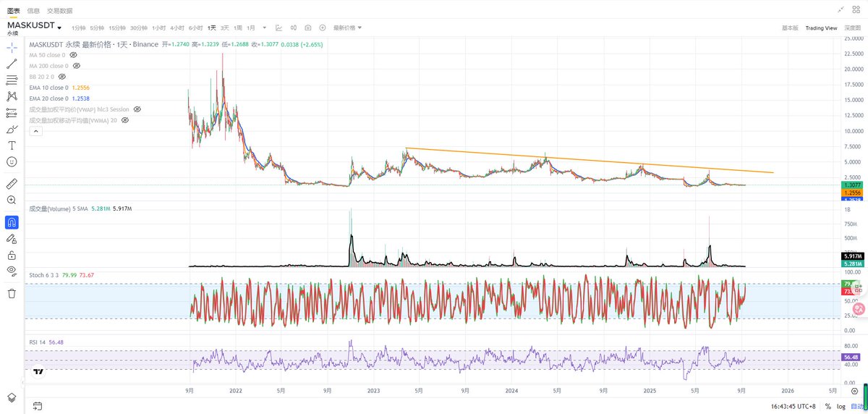Set interval to 6小时
Image resolution: width=868 pixels, height=414 pixels.
click(x=196, y=28)
